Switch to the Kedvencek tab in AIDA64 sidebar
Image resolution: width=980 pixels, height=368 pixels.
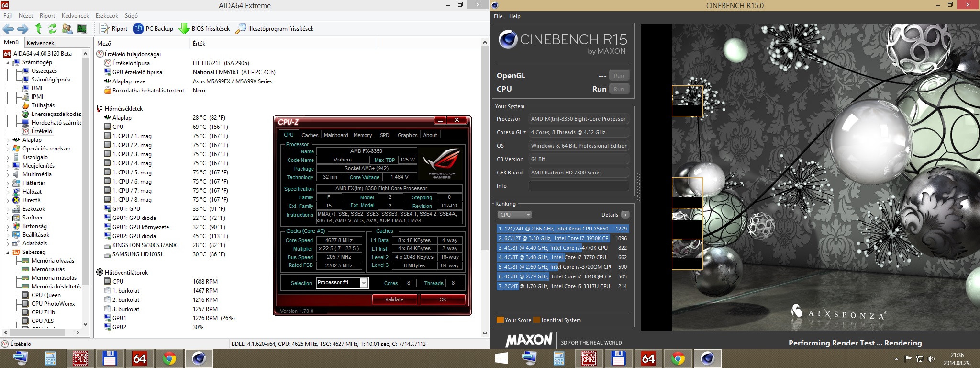[41, 43]
